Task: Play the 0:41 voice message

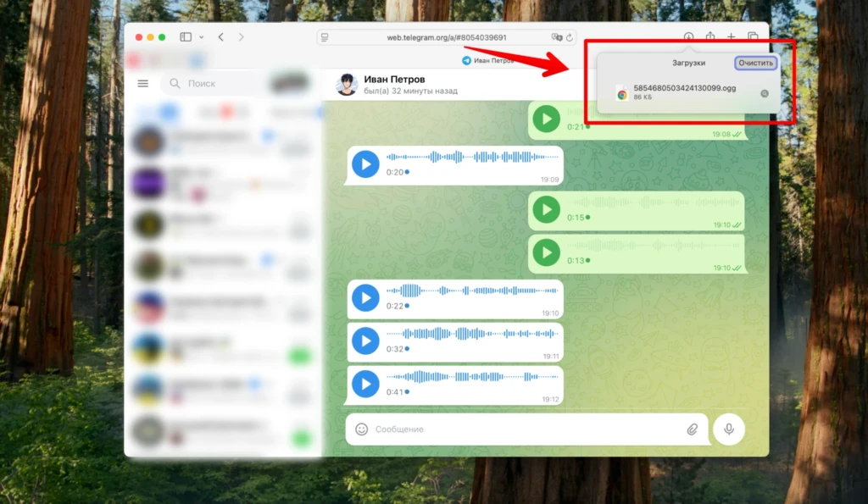Action: (x=365, y=384)
